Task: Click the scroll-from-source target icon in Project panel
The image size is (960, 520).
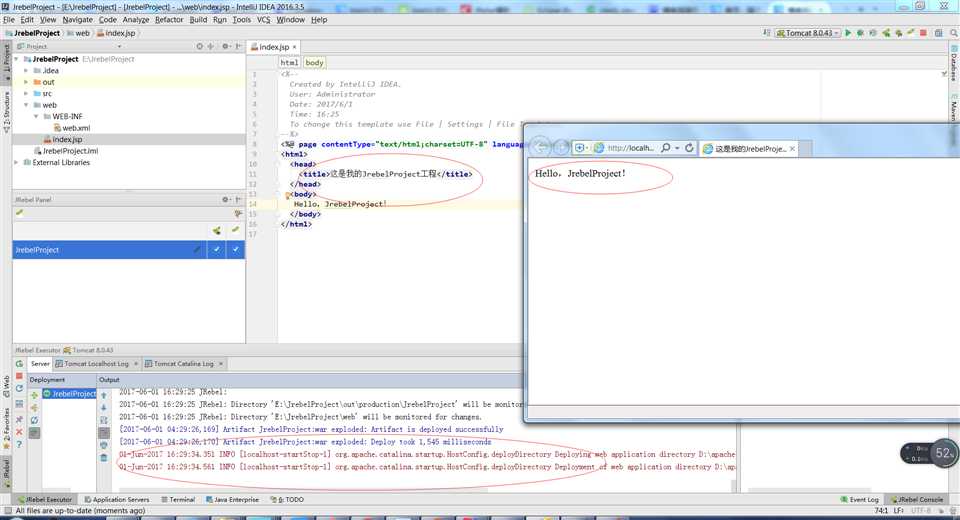Action: (200, 47)
